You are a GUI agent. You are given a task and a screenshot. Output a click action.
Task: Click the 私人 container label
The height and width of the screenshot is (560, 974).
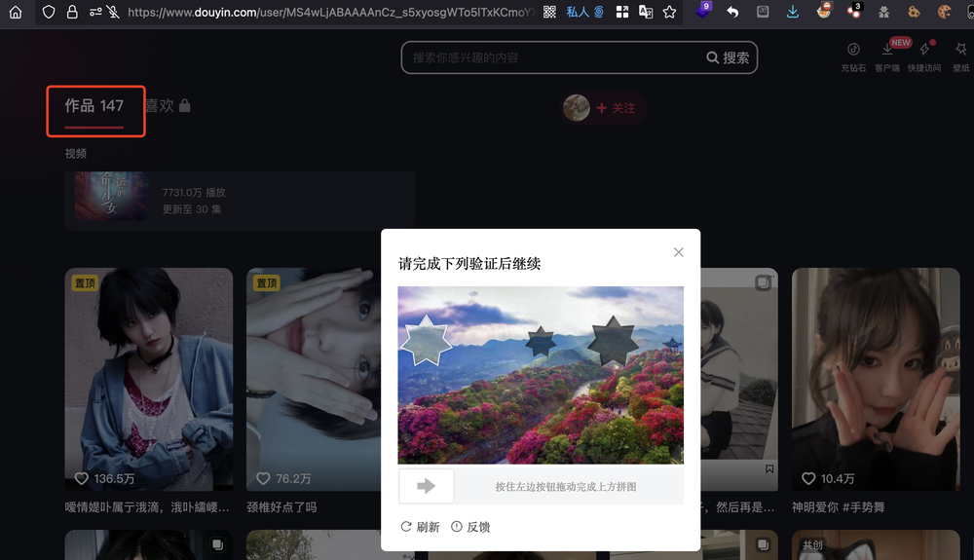click(x=578, y=12)
